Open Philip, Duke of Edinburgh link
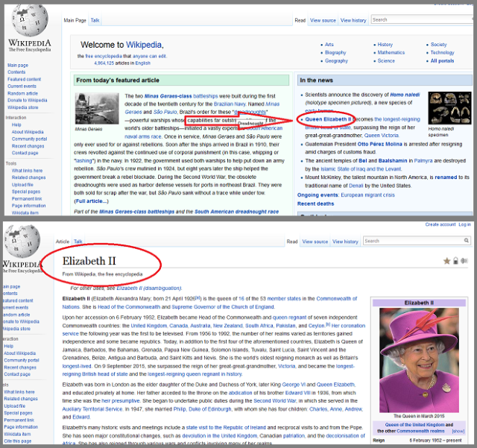477x448 pixels. click(202, 409)
